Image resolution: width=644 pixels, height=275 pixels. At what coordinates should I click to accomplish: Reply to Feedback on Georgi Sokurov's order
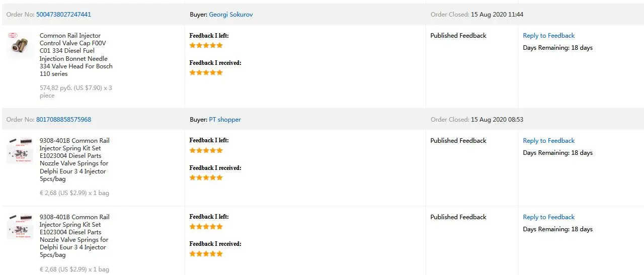click(548, 36)
